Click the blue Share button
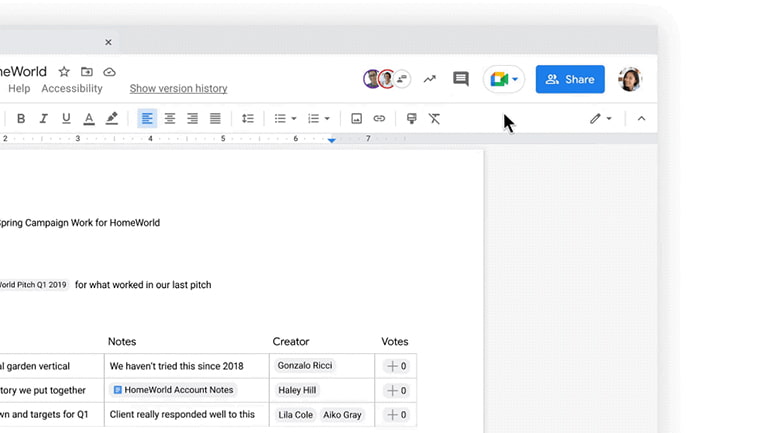The width and height of the screenshot is (770, 433). click(x=570, y=79)
